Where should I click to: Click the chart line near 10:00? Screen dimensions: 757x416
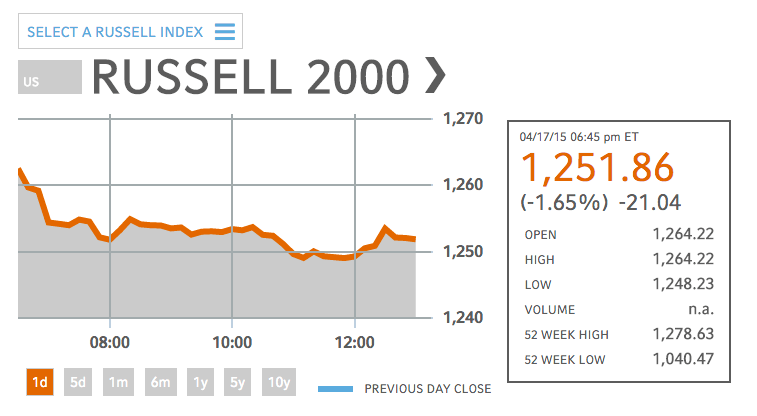coord(232,230)
